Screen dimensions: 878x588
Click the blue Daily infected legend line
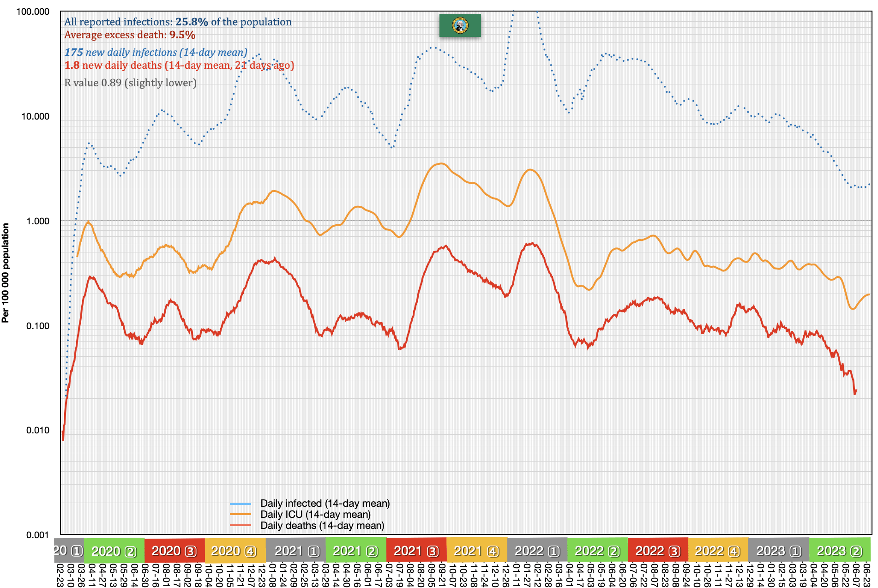pyautogui.click(x=241, y=504)
